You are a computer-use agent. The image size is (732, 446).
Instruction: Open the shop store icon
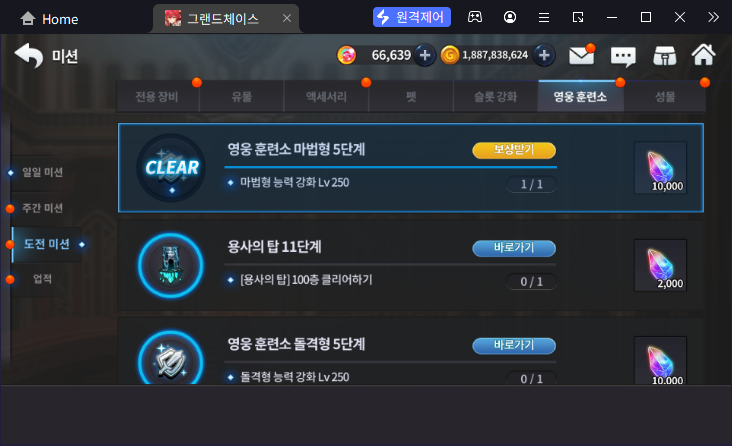tap(664, 56)
